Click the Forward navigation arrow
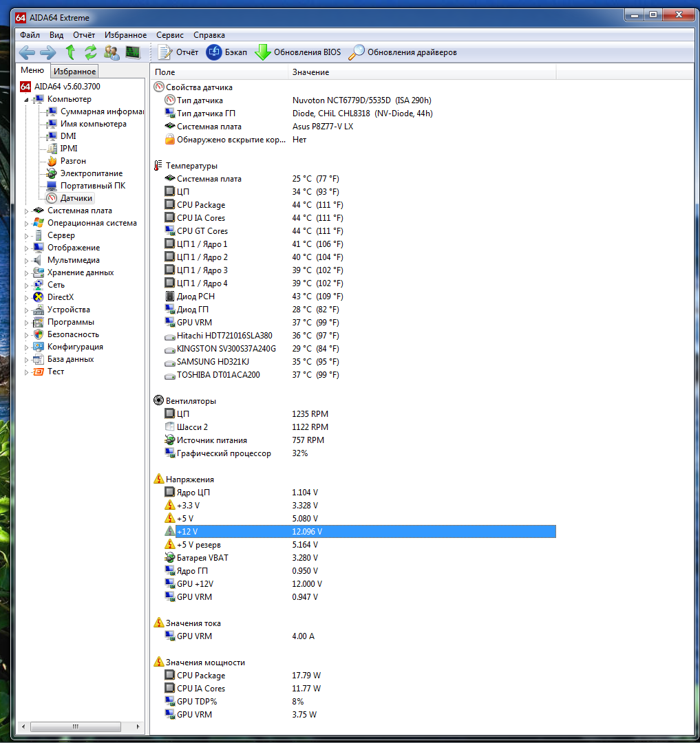700x743 pixels. coord(48,52)
